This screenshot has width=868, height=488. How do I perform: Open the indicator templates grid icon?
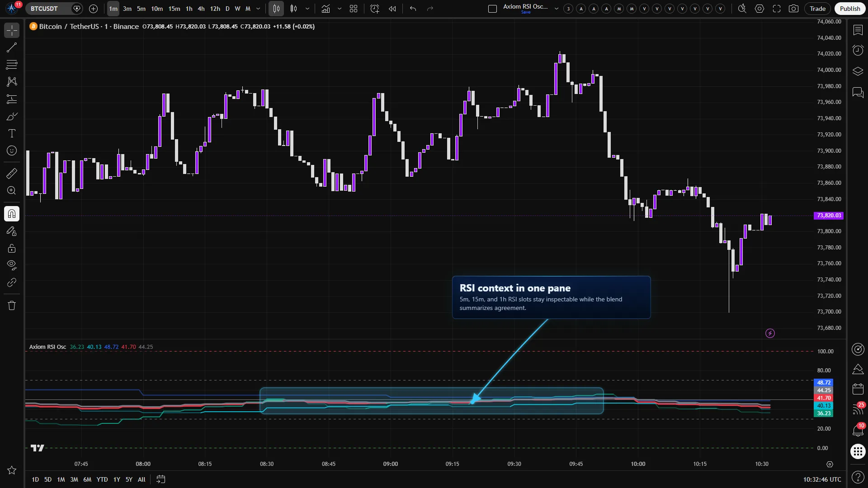pyautogui.click(x=354, y=9)
